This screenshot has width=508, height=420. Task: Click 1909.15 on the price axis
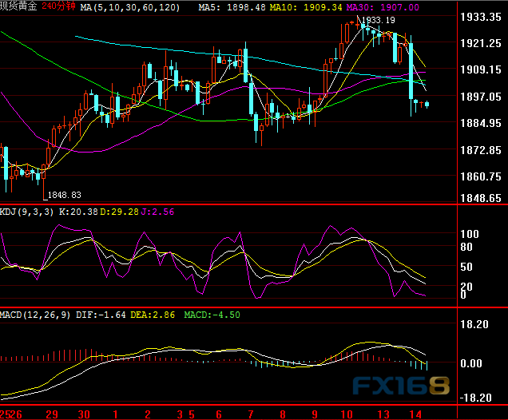point(482,70)
